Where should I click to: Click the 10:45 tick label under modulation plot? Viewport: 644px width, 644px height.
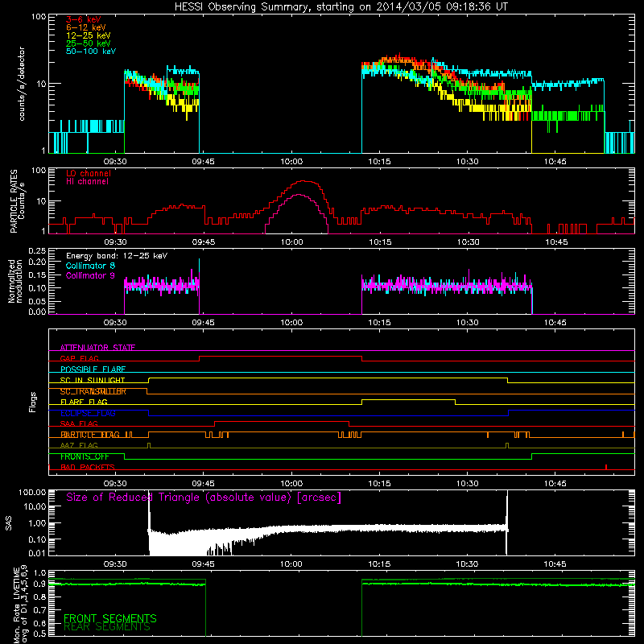click(555, 323)
